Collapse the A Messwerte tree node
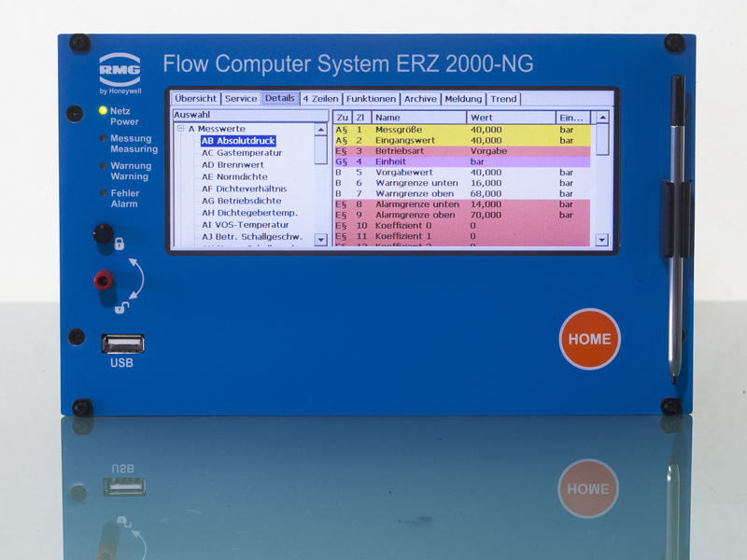The width and height of the screenshot is (747, 560). point(180,129)
